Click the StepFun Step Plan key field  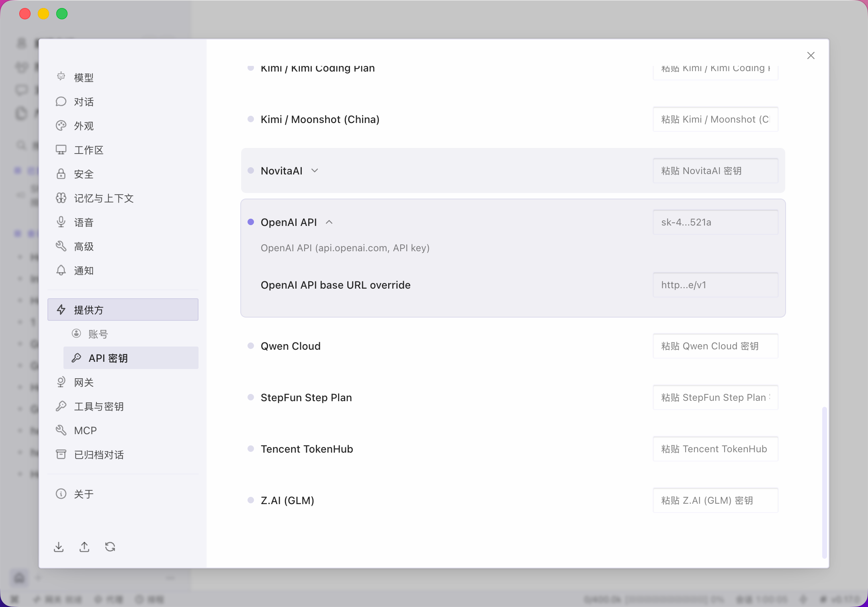pos(715,398)
